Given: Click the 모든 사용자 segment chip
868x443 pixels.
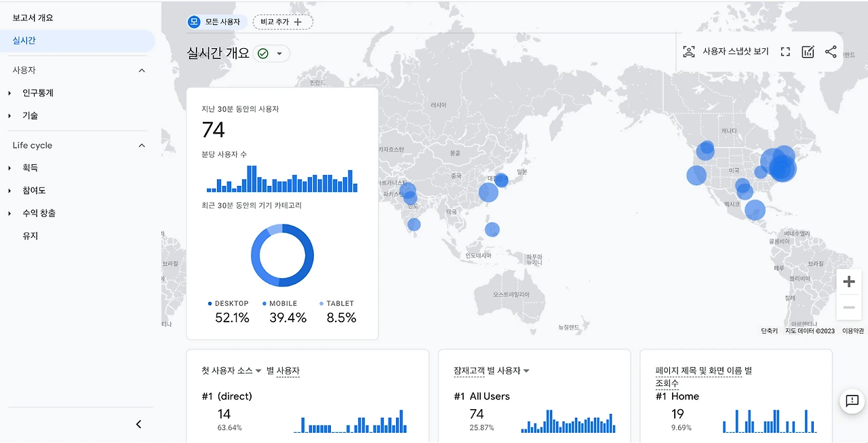Looking at the screenshot, I should coord(216,22).
